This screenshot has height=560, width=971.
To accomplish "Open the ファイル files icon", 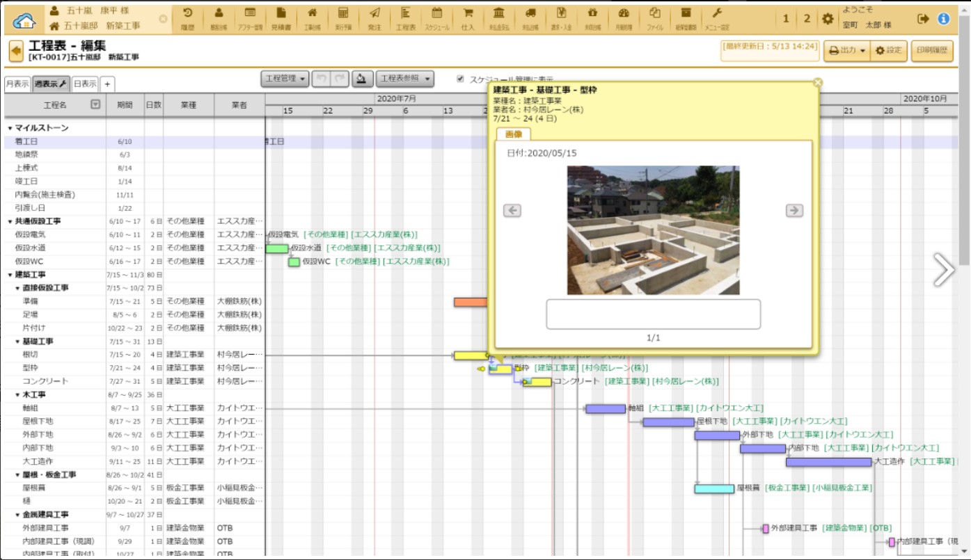I will 655,18.
